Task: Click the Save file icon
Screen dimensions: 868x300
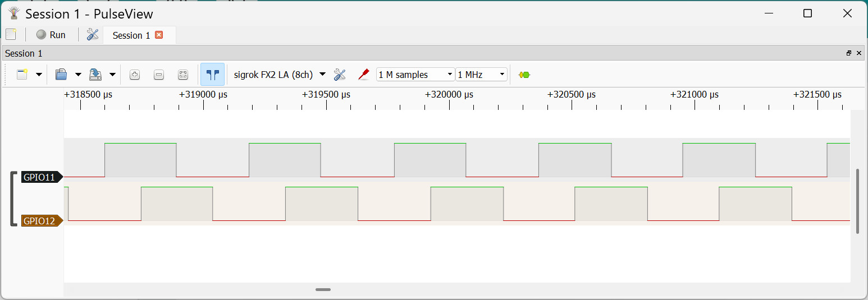Action: pyautogui.click(x=95, y=75)
